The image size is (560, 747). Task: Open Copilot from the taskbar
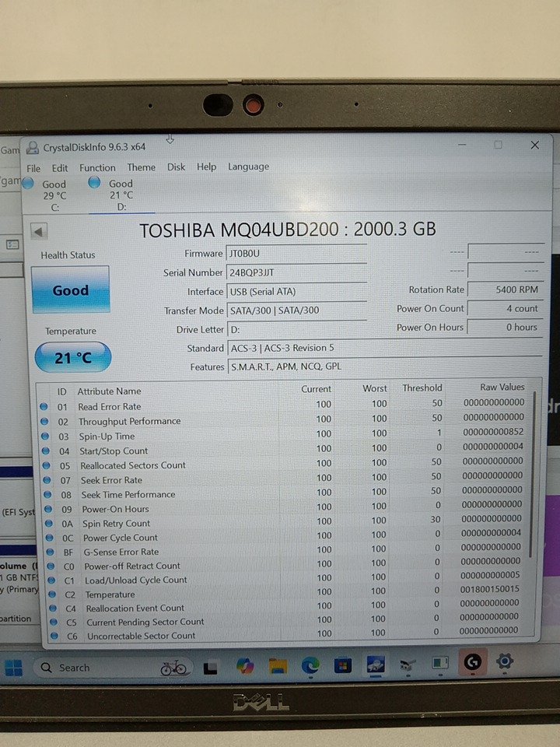[245, 666]
